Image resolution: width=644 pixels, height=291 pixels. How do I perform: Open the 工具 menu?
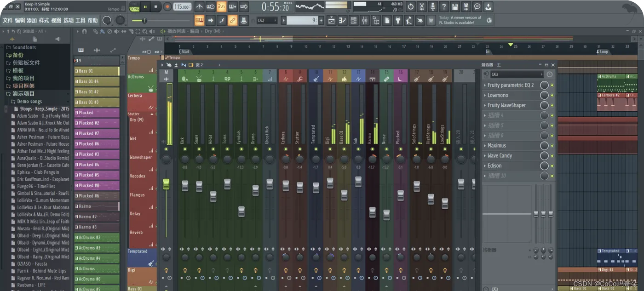80,21
